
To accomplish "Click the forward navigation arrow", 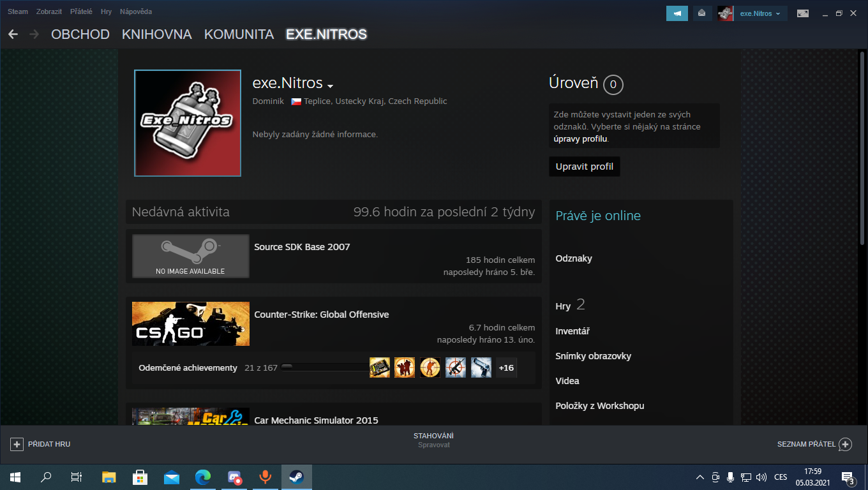I will pyautogui.click(x=34, y=34).
